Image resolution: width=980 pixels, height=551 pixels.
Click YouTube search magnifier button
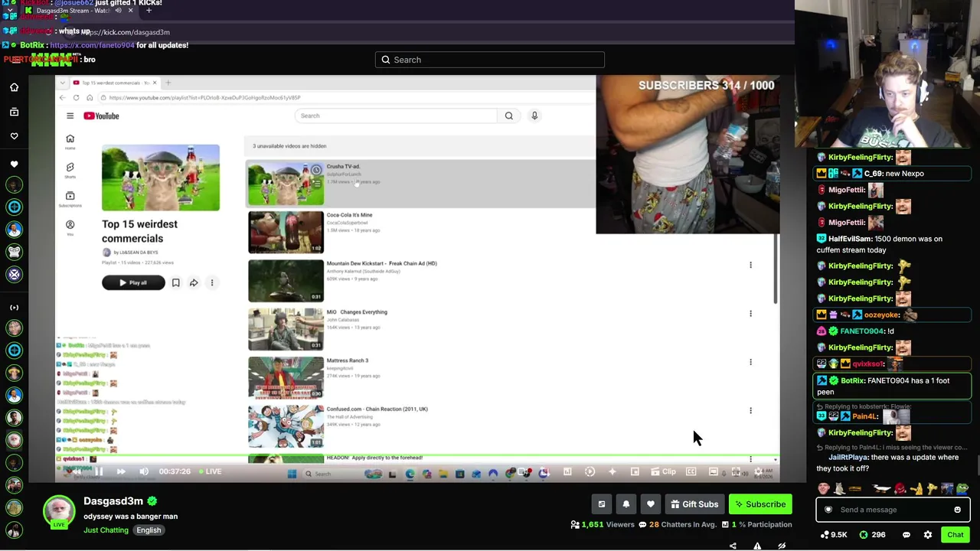click(x=508, y=116)
